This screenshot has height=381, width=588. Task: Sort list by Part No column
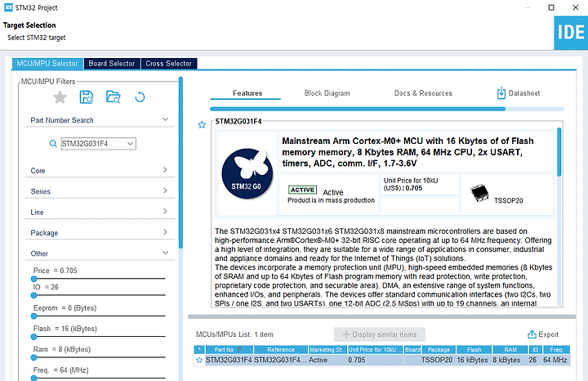[229, 349]
